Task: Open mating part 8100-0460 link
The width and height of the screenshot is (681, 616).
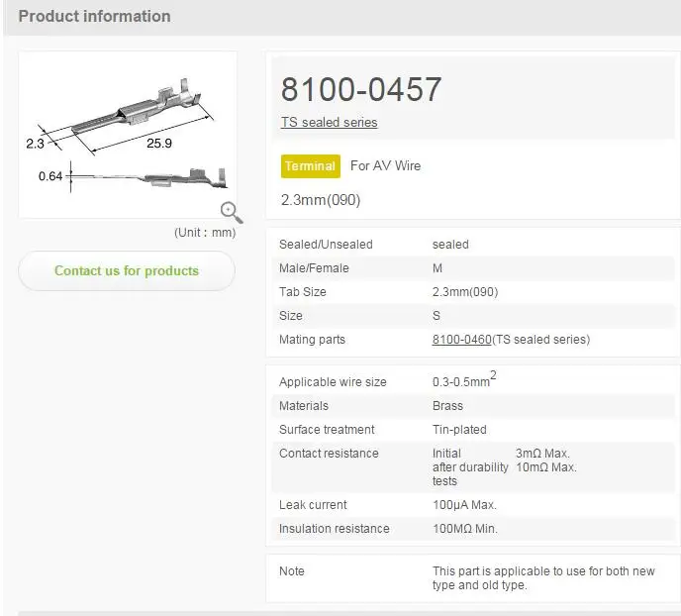Action: (x=461, y=340)
